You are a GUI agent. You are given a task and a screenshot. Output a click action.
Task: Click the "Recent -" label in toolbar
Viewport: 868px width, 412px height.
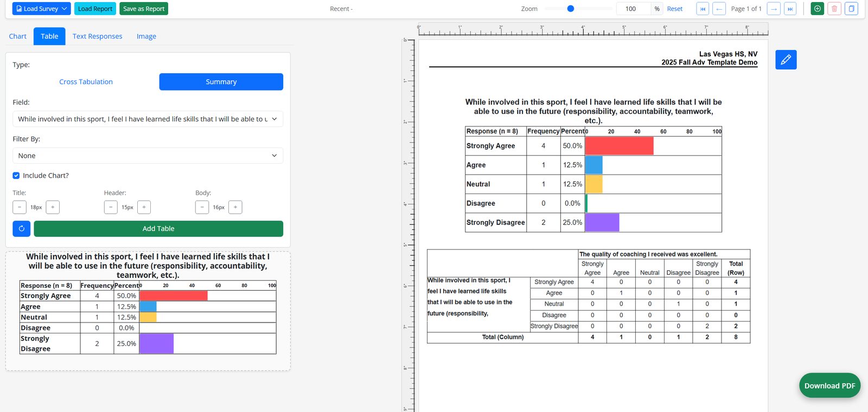pyautogui.click(x=341, y=9)
